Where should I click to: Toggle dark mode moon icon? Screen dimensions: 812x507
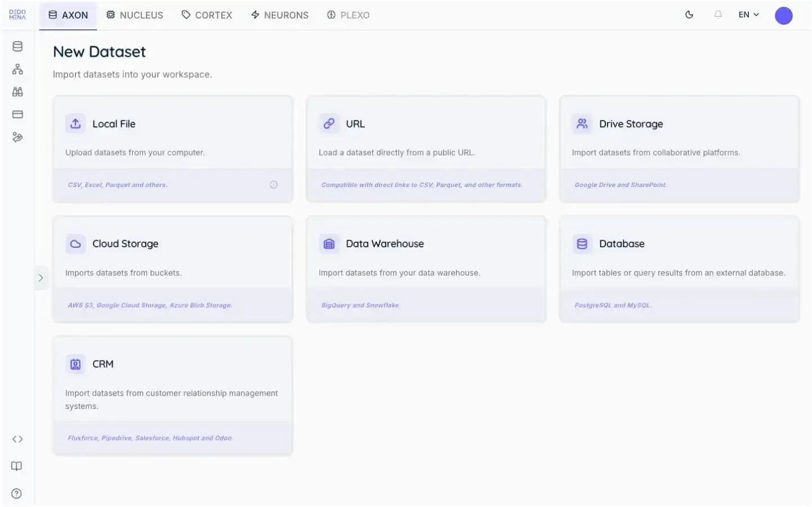[x=689, y=15]
